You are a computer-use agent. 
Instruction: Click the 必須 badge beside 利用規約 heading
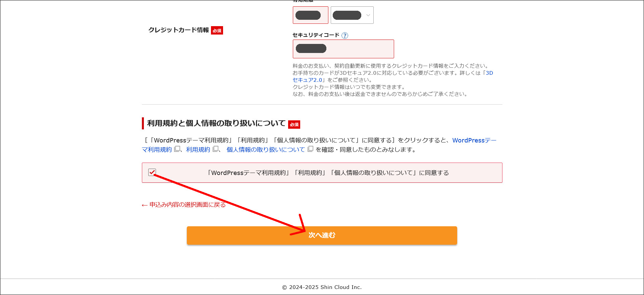(x=294, y=124)
